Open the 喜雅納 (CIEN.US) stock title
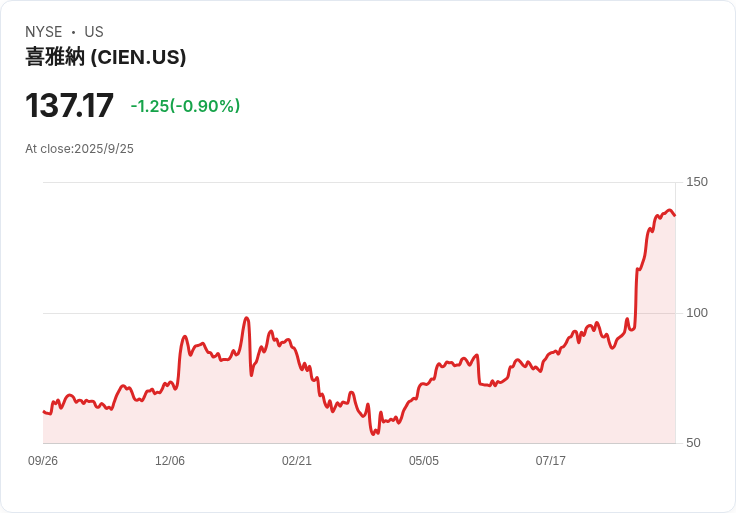Image resolution: width=736 pixels, height=513 pixels. [x=105, y=57]
